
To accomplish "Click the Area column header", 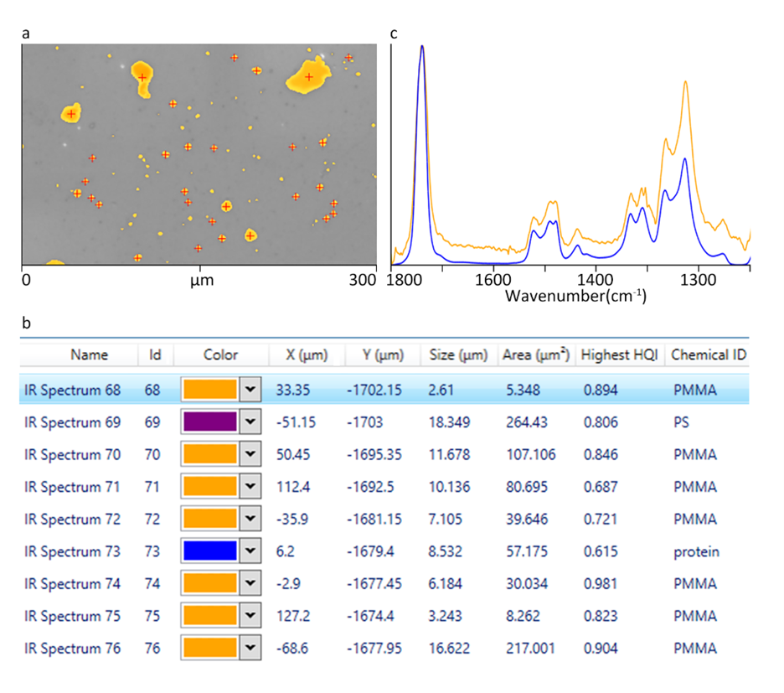I will tap(536, 354).
